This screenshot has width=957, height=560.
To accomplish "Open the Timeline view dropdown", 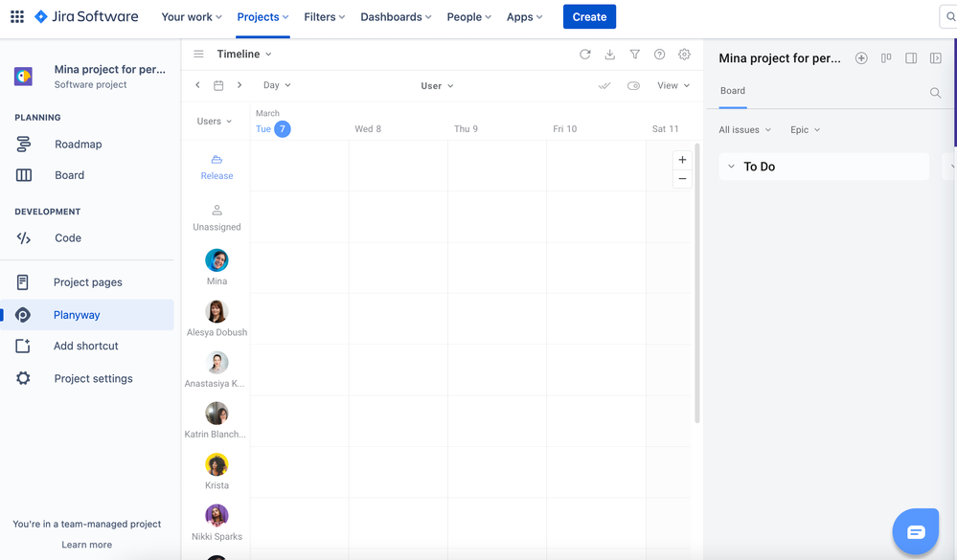I will coord(244,54).
